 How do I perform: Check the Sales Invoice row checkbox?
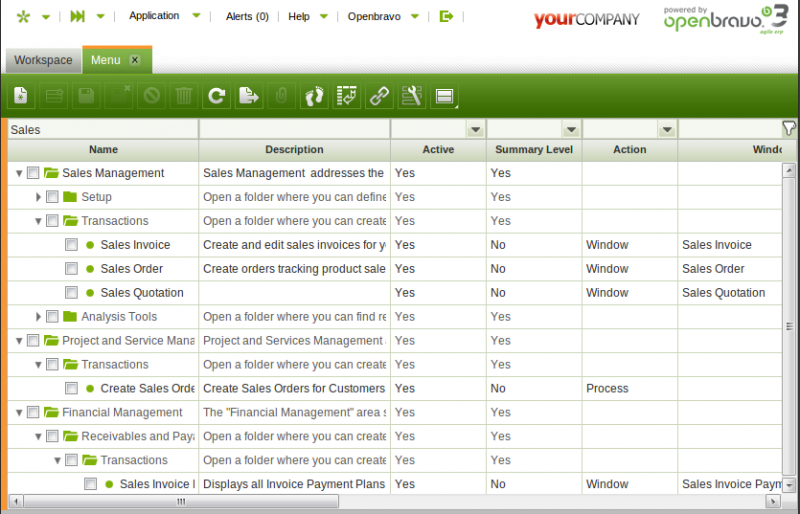coord(72,245)
